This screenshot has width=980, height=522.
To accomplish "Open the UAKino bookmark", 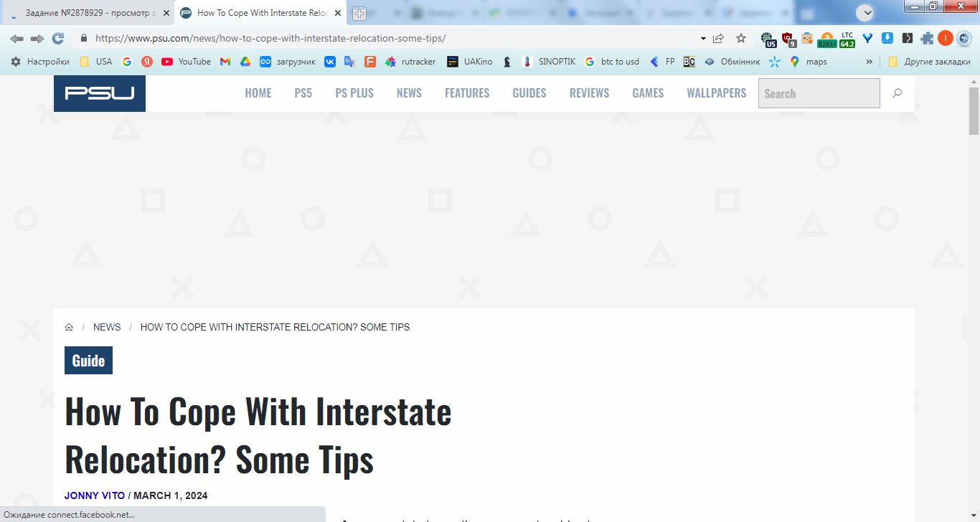I will (x=470, y=62).
